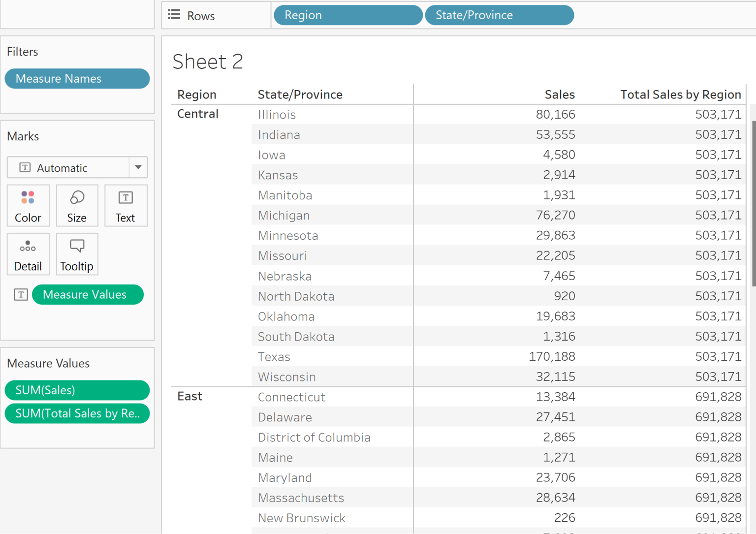Select the Measure Names filter pill
This screenshot has width=756, height=534.
(77, 78)
